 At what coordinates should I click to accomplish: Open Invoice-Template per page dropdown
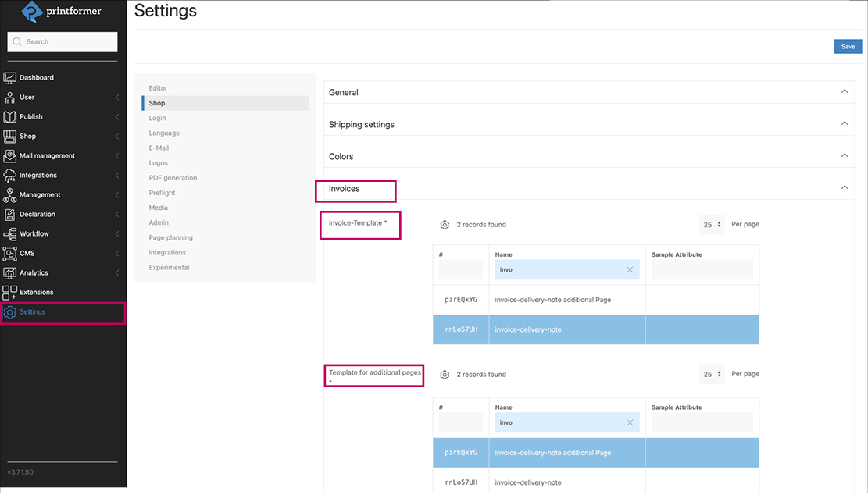712,225
